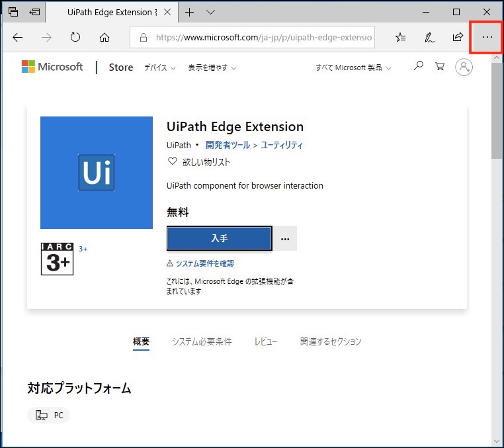The image size is (504, 448).
Task: Click the add notes pen icon
Action: pyautogui.click(x=429, y=38)
